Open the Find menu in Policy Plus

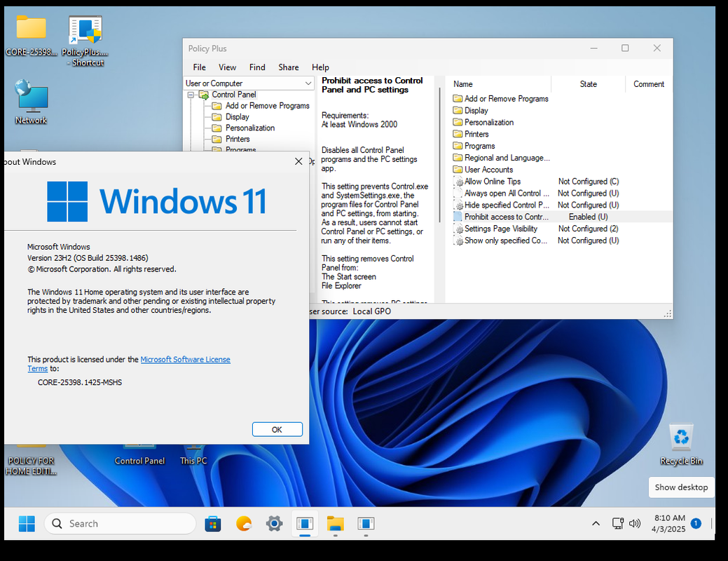point(257,67)
